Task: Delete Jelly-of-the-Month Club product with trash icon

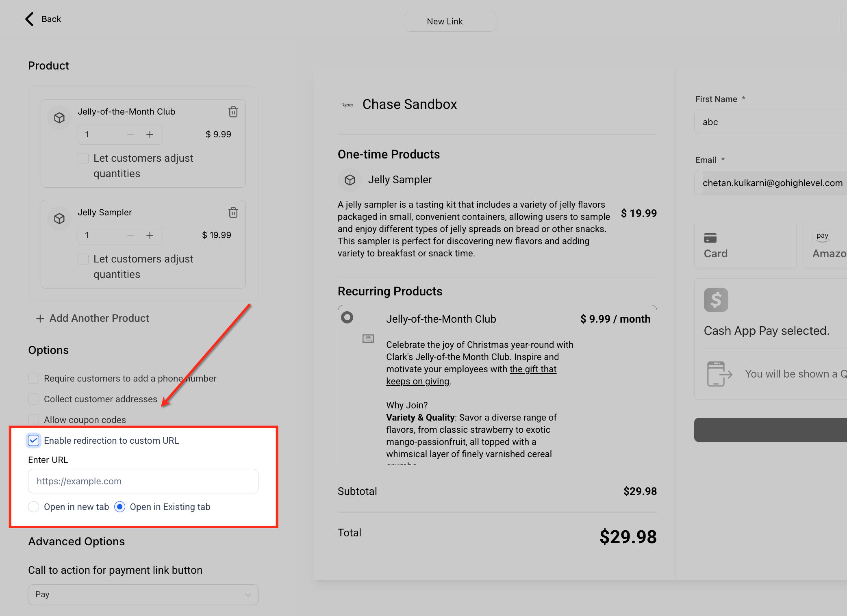Action: [x=233, y=112]
